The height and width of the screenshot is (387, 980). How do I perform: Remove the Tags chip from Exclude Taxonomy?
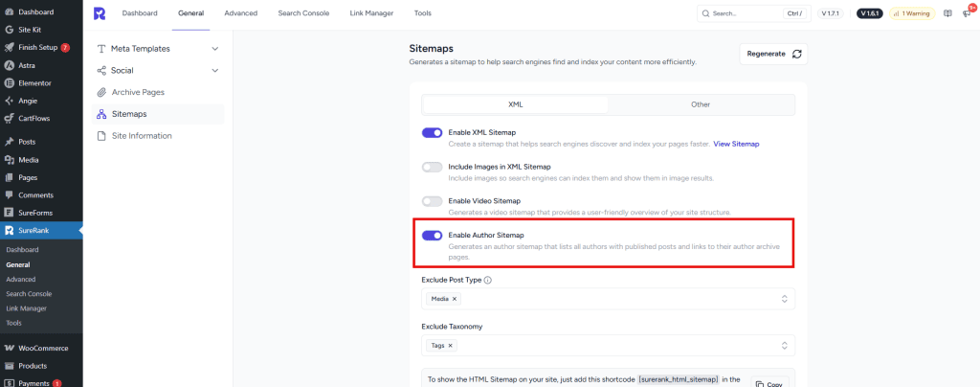coord(451,346)
